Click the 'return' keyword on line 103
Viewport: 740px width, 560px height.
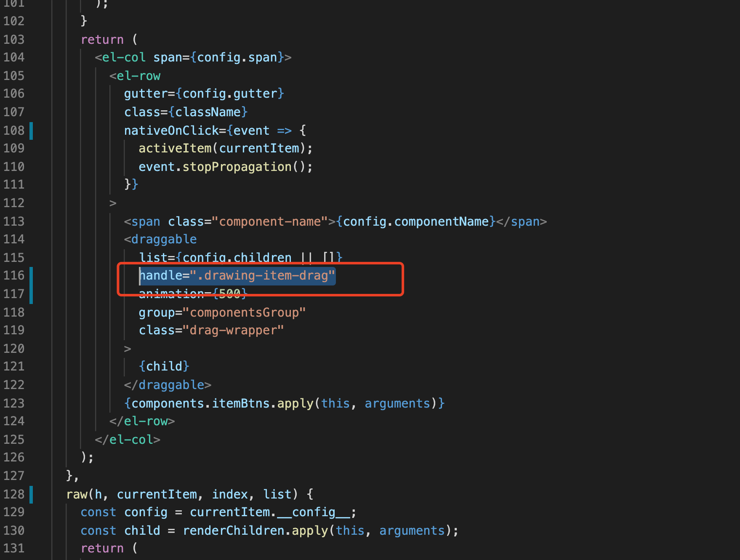tap(102, 40)
